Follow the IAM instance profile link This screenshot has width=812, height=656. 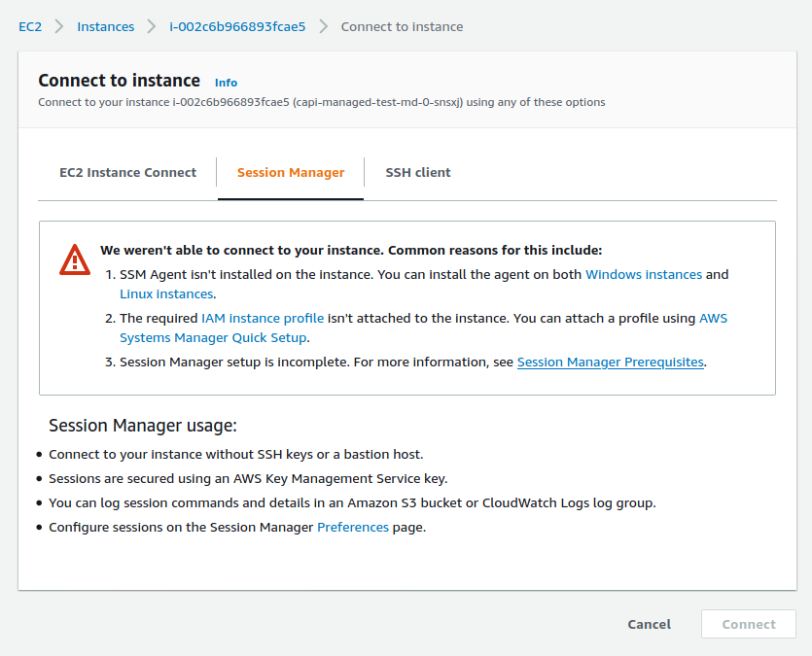tap(263, 319)
